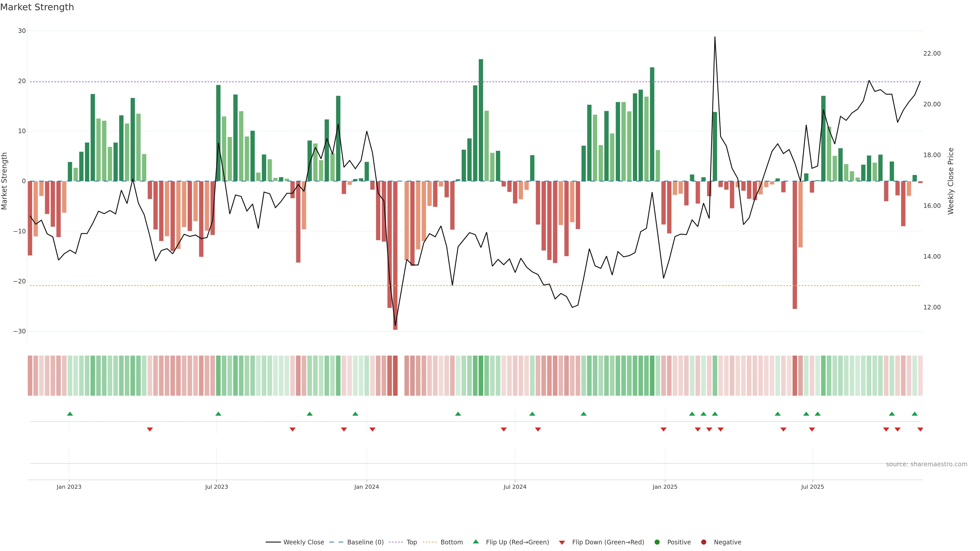
Task: Click the darkest red heatmap cell in early 2024
Action: pyautogui.click(x=395, y=376)
